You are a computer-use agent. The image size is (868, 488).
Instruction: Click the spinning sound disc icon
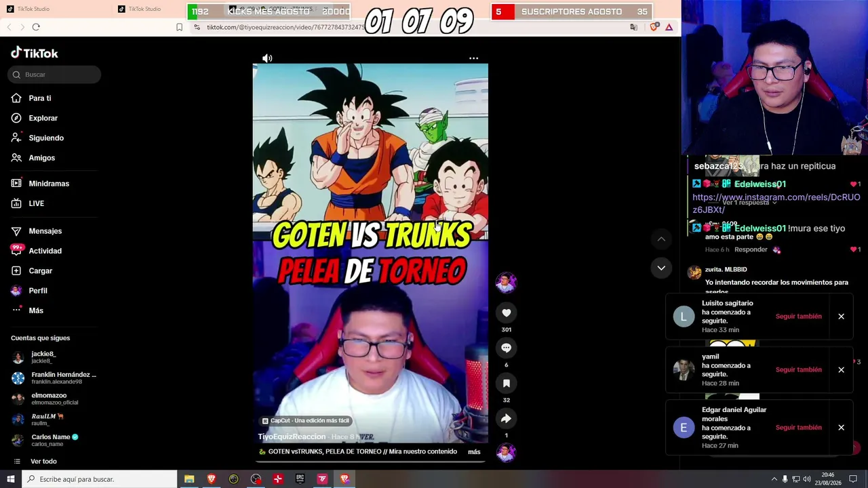506,452
